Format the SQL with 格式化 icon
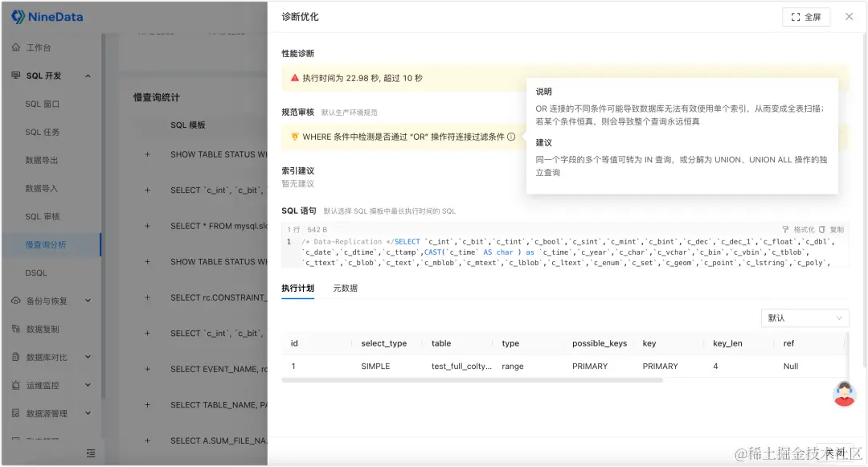868x467 pixels. pyautogui.click(x=784, y=229)
